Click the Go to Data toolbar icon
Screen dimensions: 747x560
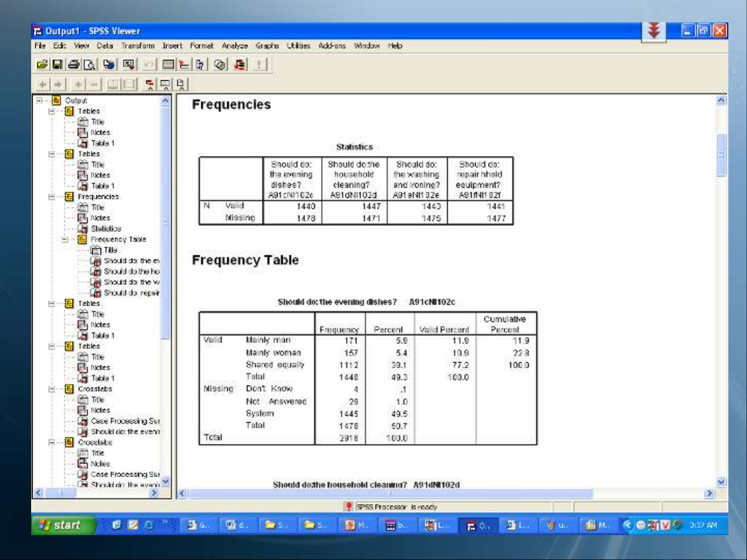coord(168,64)
